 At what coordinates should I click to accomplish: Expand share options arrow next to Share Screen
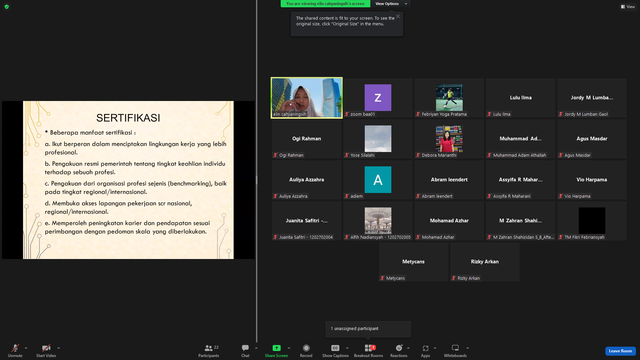289,348
